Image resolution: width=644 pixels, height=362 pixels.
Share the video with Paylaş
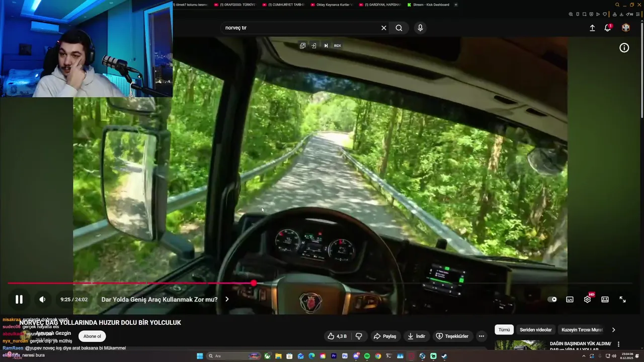pyautogui.click(x=384, y=336)
